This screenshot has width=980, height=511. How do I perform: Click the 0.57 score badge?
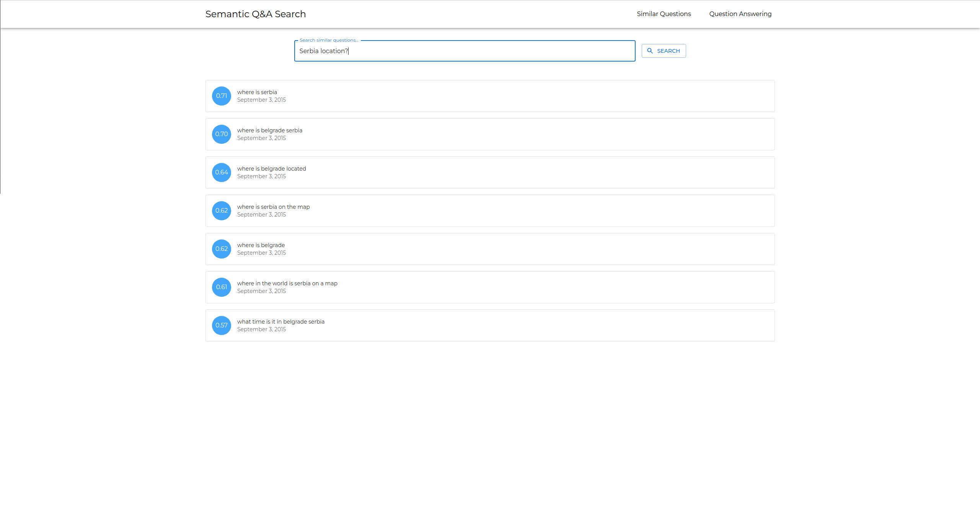coord(222,325)
